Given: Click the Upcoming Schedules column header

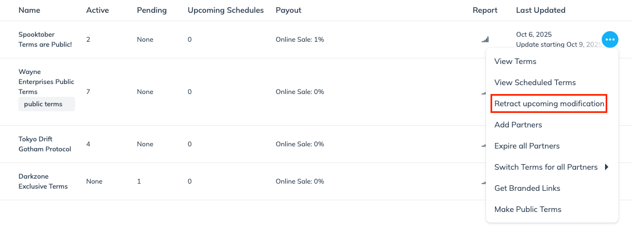Looking at the screenshot, I should 225,10.
